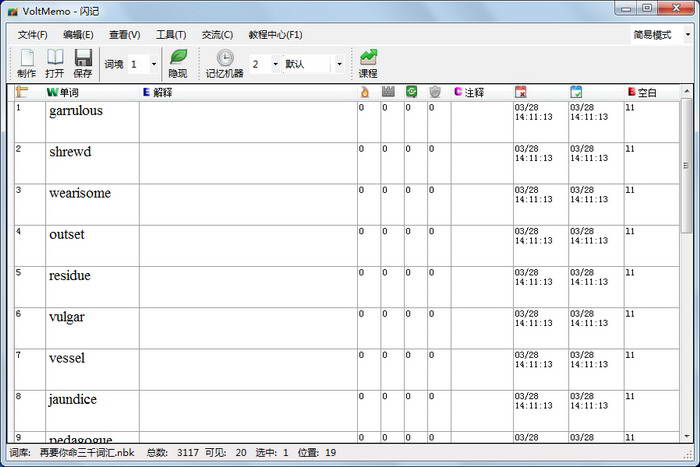Open the 工具(T) menu
The width and height of the screenshot is (700, 467).
pos(171,34)
